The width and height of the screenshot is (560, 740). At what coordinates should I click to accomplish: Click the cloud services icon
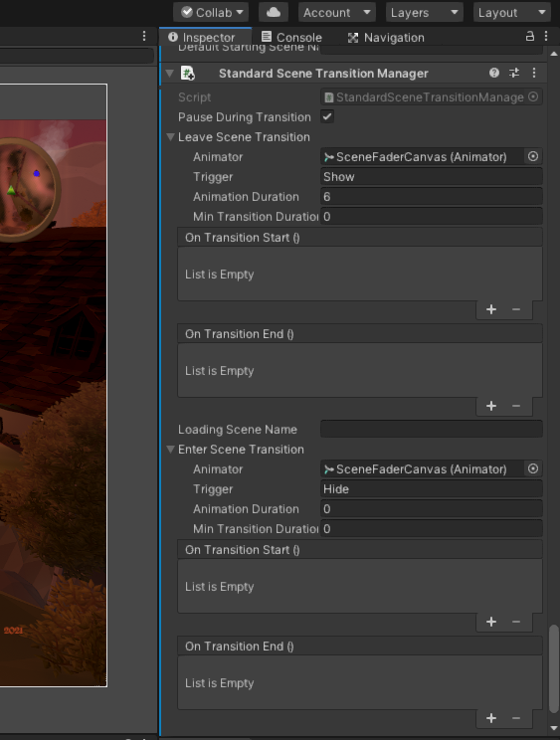[274, 12]
